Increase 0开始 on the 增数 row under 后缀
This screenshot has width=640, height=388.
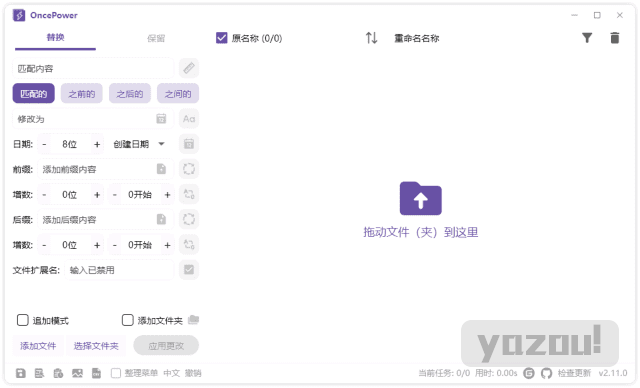point(167,245)
